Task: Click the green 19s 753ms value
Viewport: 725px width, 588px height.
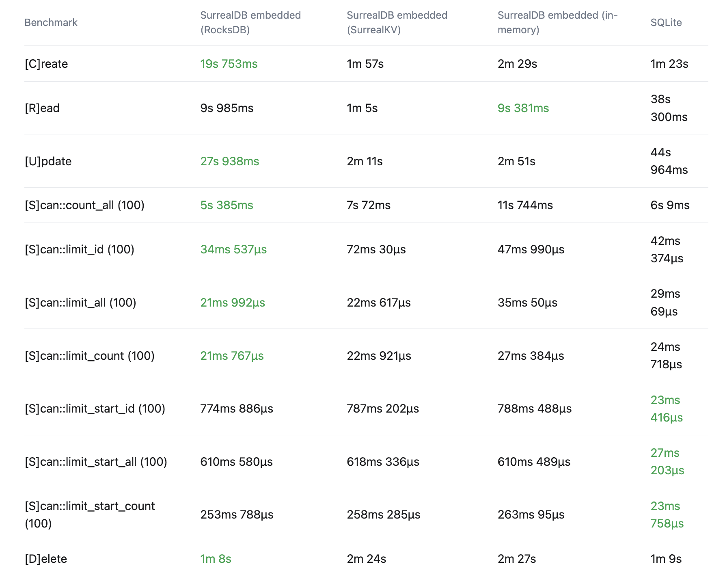Action: 229,64
